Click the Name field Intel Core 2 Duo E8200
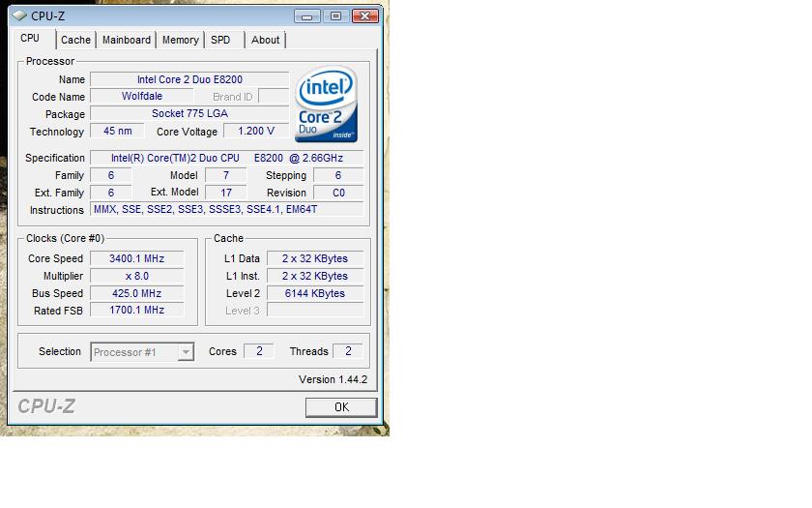Viewport: 812px width, 508px height. coord(189,79)
